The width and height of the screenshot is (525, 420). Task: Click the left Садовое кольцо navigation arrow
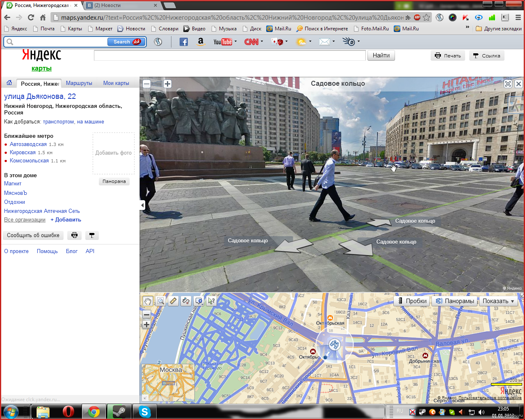click(293, 245)
